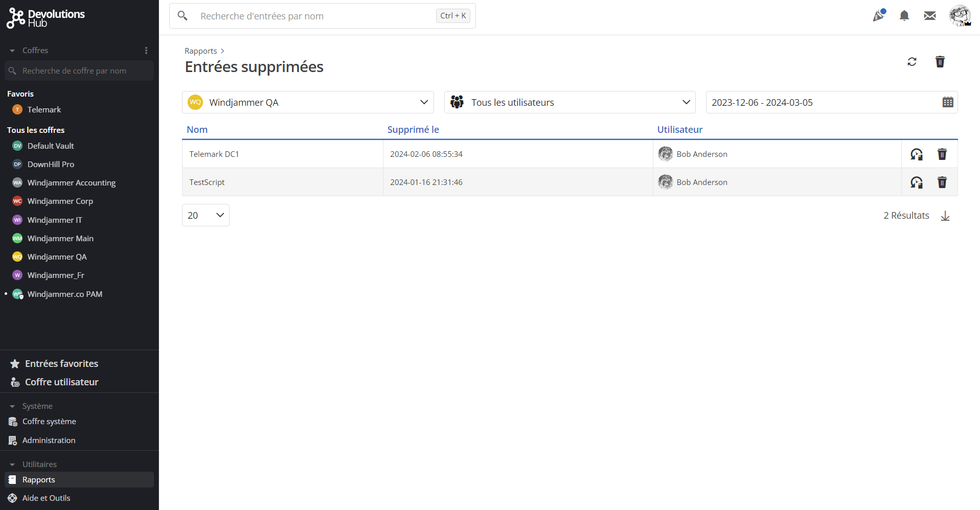Click the 2024-01-16 21:31:46 date cell

point(518,182)
